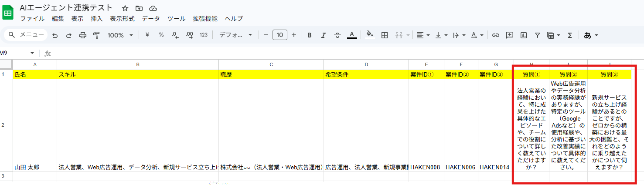Select the paint format tool
This screenshot has height=185, width=644.
pos(97,35)
